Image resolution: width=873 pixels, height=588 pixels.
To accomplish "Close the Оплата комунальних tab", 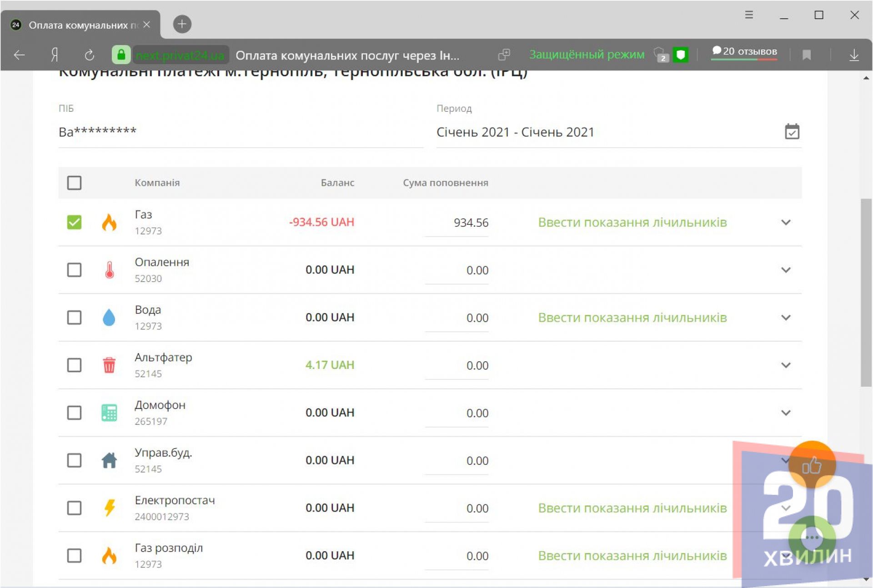I will tap(146, 25).
